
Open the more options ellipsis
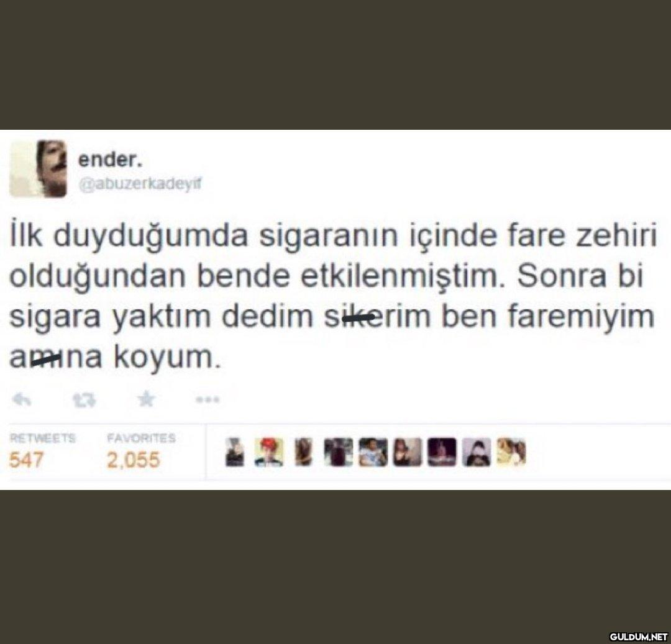click(x=208, y=401)
